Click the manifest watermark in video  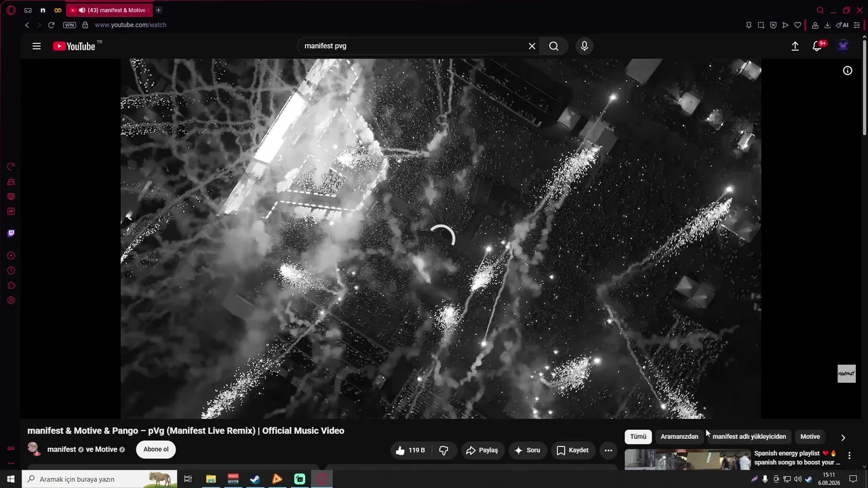pos(846,373)
